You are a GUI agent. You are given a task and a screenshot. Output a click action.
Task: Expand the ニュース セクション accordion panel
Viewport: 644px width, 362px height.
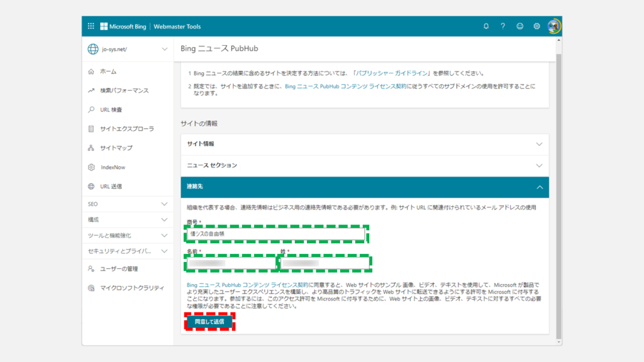coord(365,165)
